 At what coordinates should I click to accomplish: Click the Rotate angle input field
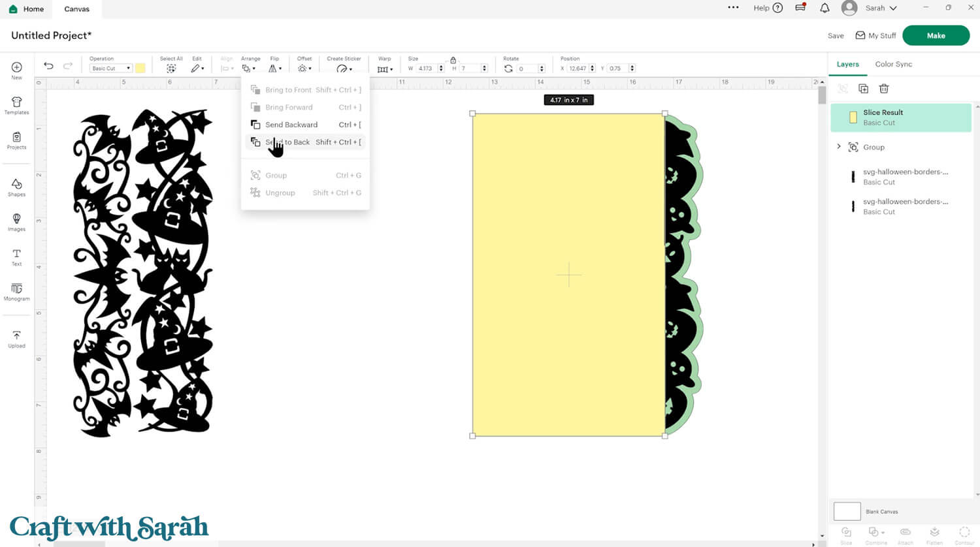point(527,69)
